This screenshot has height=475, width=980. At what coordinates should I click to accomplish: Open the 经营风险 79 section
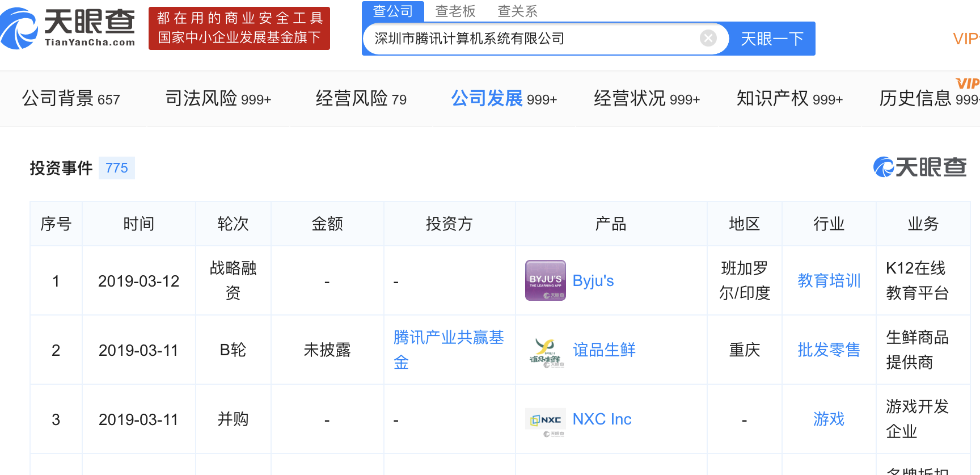[x=361, y=99]
